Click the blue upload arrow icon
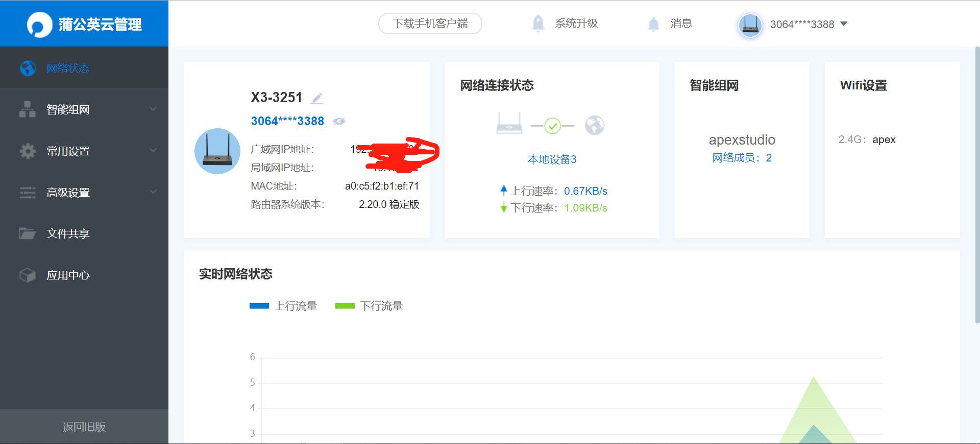Image resolution: width=980 pixels, height=444 pixels. [504, 191]
